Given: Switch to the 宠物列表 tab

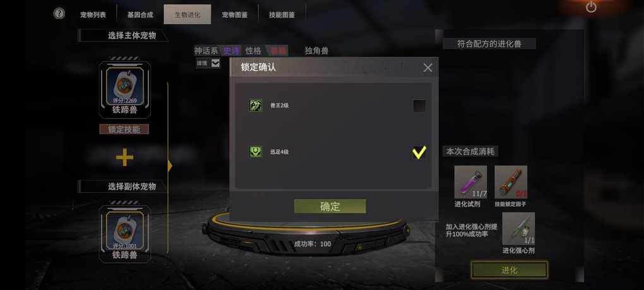Looking at the screenshot, I should (93, 15).
